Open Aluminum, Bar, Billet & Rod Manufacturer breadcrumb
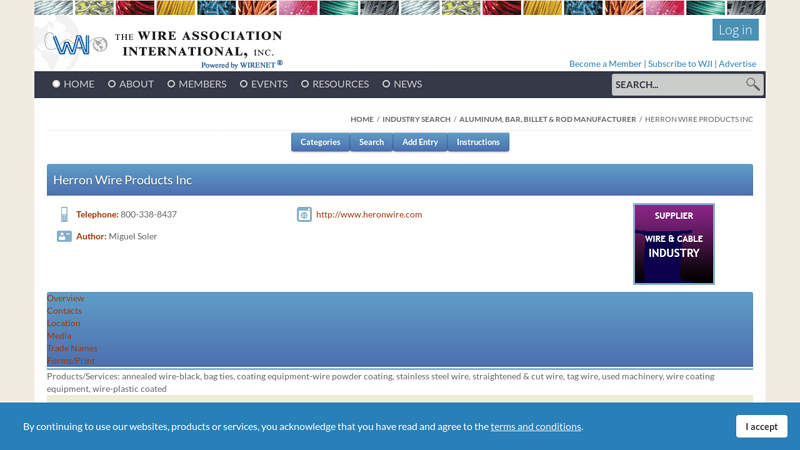The image size is (800, 450). click(x=547, y=119)
